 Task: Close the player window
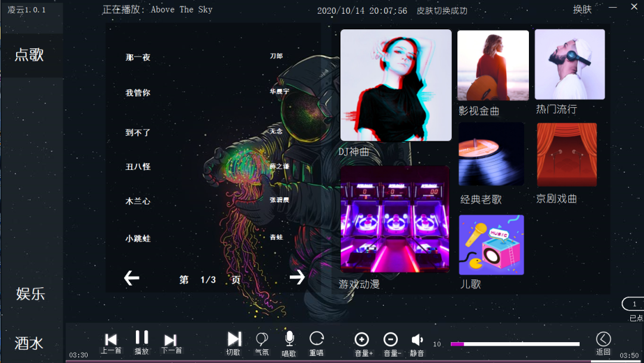pyautogui.click(x=634, y=7)
